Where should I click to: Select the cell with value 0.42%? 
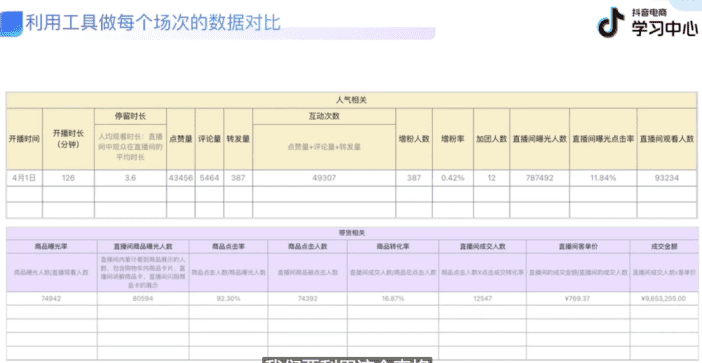tap(453, 178)
